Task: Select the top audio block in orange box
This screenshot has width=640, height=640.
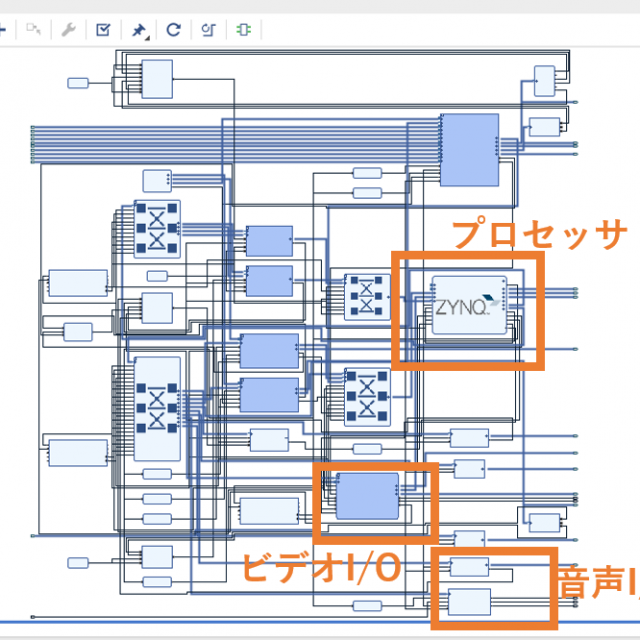Action: (x=468, y=567)
